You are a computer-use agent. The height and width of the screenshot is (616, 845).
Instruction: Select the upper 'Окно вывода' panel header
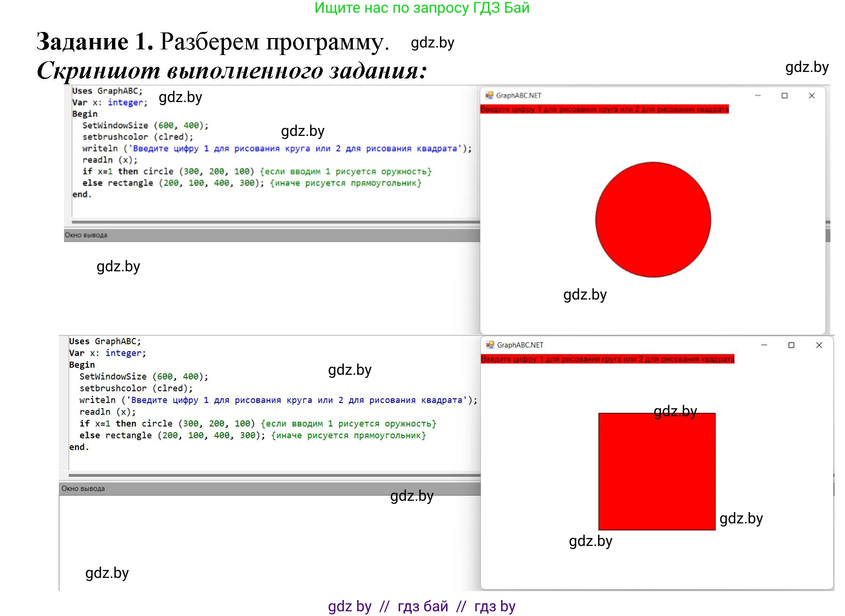click(x=86, y=235)
